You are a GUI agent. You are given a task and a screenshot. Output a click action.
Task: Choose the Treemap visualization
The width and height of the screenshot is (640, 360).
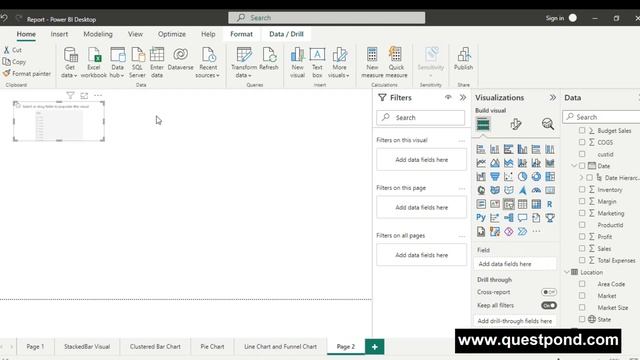550,177
